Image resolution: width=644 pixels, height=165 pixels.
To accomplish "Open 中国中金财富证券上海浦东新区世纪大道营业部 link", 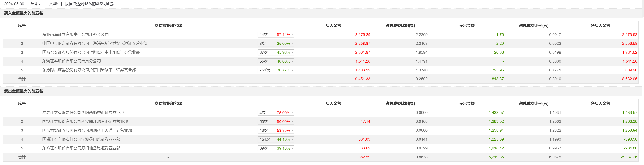I will (95, 44).
